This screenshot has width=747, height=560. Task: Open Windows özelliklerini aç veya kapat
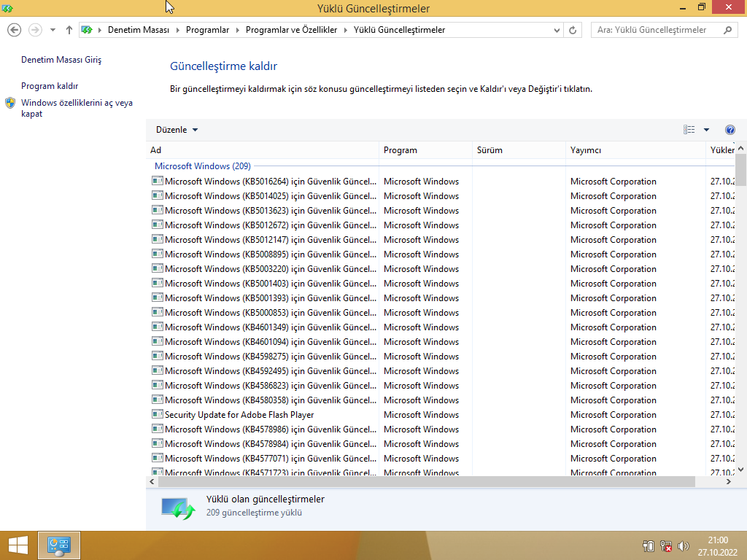(77, 108)
